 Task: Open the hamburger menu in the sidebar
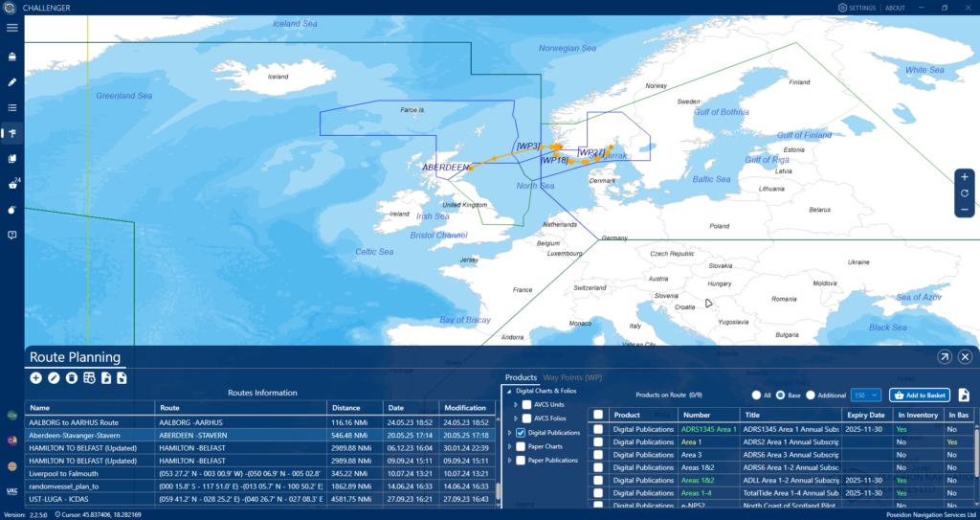point(11,28)
